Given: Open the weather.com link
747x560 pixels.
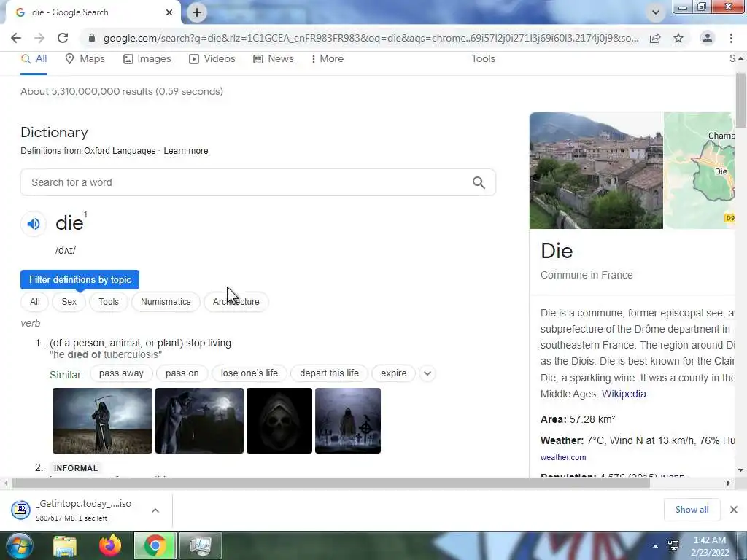Looking at the screenshot, I should point(563,457).
